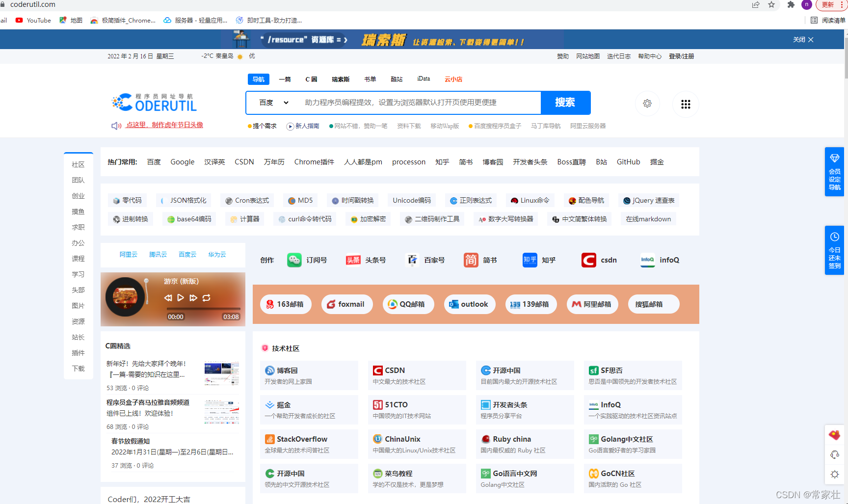Switch to the 书单 tab

tap(370, 80)
